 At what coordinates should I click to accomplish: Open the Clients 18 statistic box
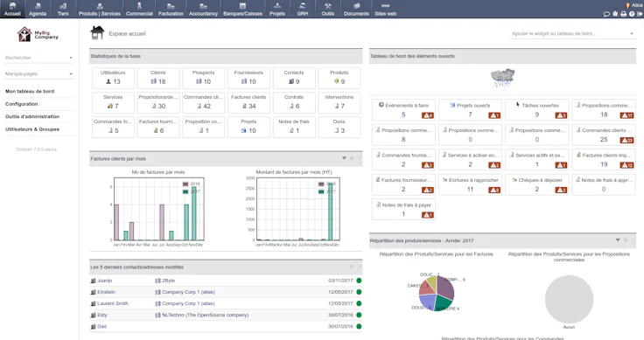(x=158, y=78)
